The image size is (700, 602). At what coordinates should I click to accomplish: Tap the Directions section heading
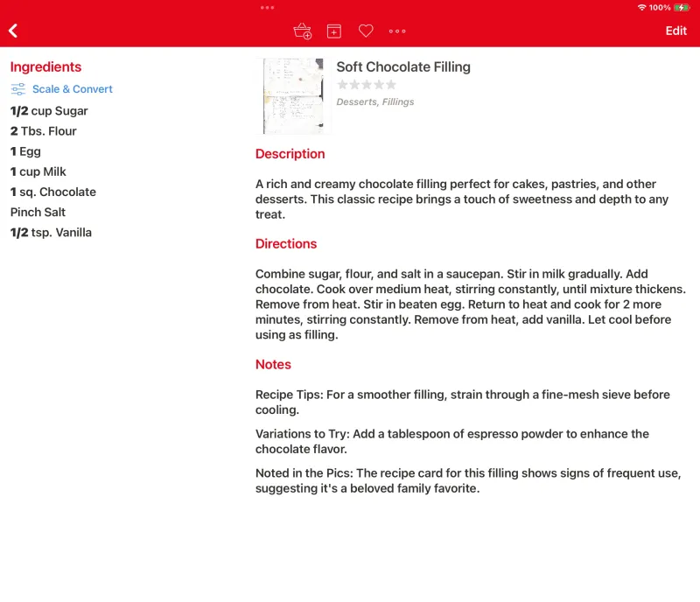286,243
